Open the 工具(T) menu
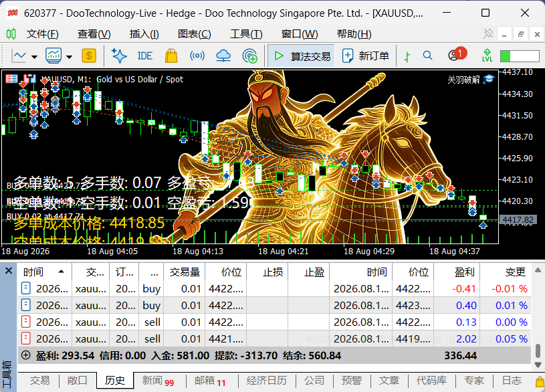The height and width of the screenshot is (392, 545). (246, 34)
